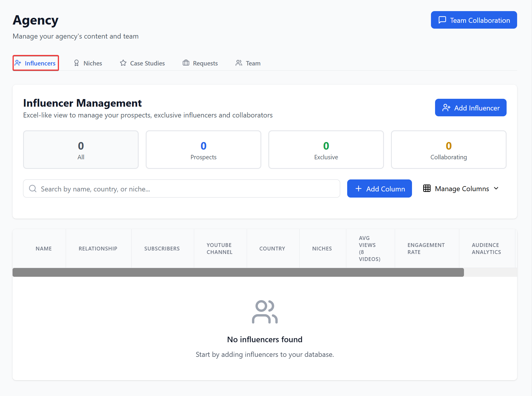
Task: Open the Case Studies tab
Action: coord(142,63)
